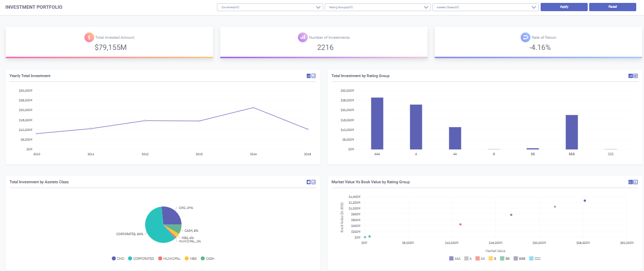Toggle the CMO legend item
This screenshot has height=271, width=644.
pos(118,259)
